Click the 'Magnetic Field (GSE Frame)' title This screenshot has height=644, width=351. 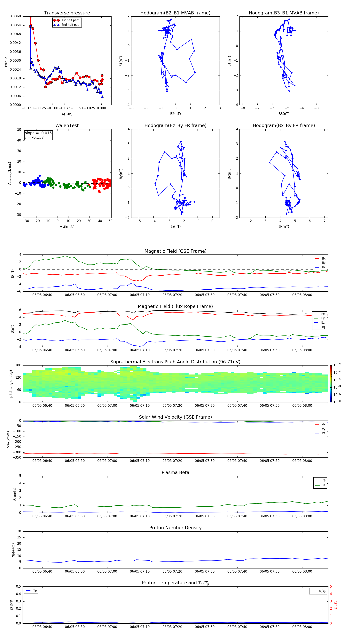tap(175, 251)
